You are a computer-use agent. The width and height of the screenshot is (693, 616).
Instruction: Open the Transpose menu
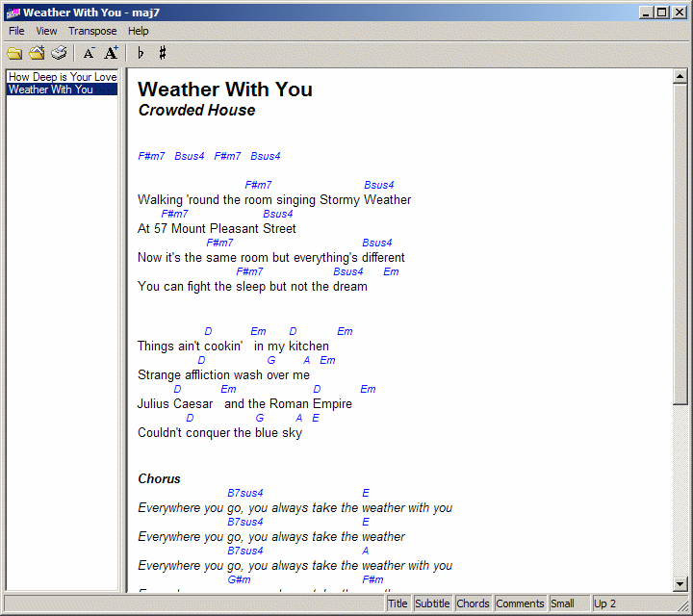pyautogui.click(x=92, y=31)
